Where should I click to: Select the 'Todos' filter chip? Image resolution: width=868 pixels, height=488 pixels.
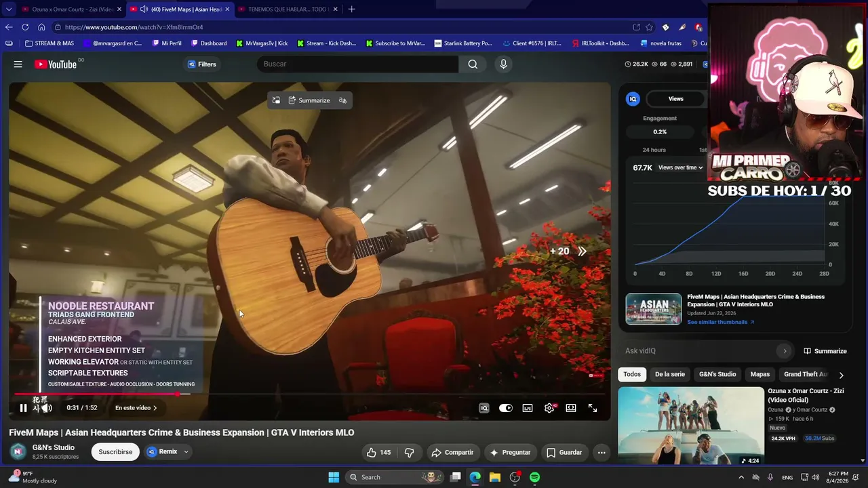632,374
